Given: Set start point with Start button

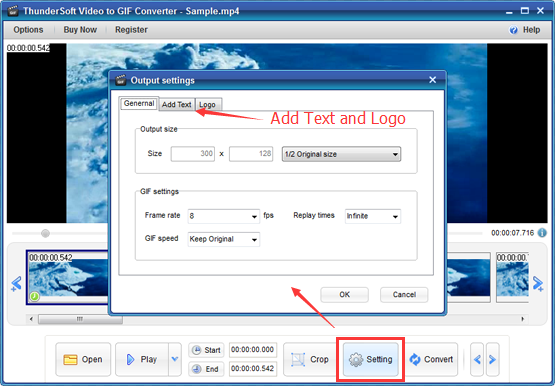Looking at the screenshot, I should click(206, 350).
